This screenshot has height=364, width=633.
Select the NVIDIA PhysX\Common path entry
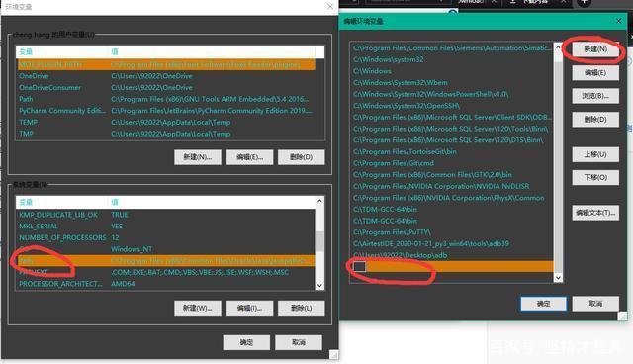[x=452, y=198]
